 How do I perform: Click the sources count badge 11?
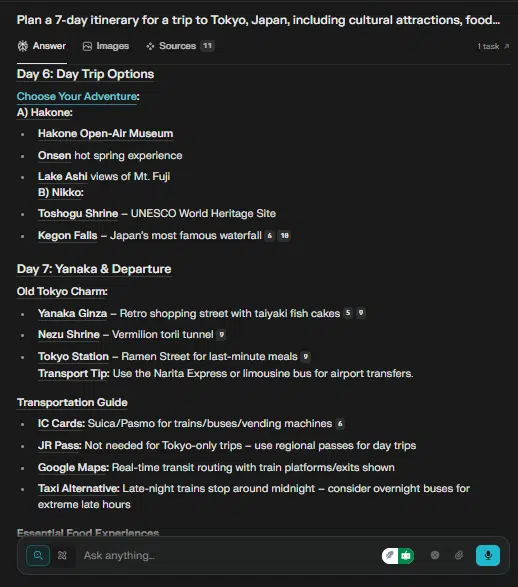click(x=207, y=46)
